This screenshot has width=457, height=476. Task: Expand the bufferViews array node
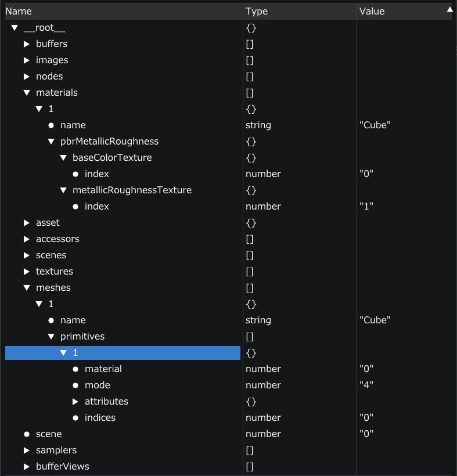coord(27,467)
